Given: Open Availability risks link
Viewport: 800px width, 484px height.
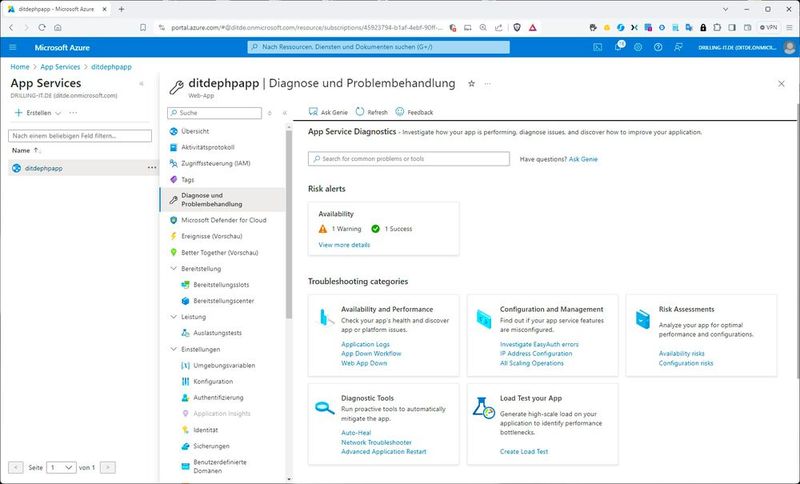Looking at the screenshot, I should (x=681, y=353).
